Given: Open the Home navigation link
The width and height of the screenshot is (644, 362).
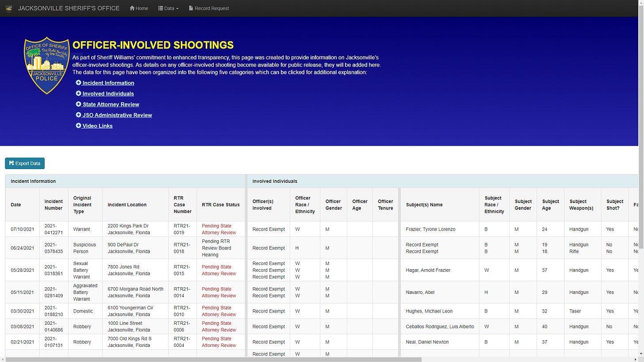Looking at the screenshot, I should [x=139, y=8].
